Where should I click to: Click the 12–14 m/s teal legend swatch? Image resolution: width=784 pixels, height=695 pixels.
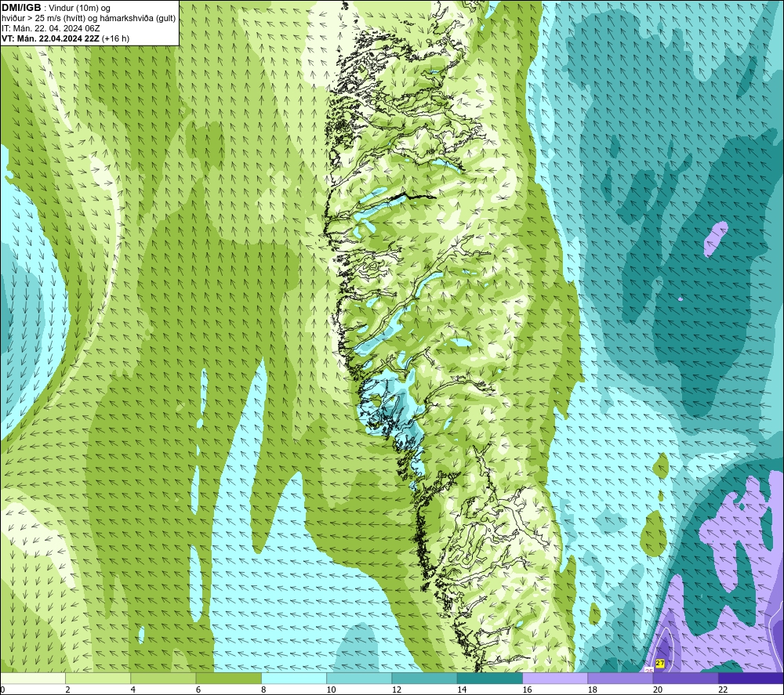point(424,679)
